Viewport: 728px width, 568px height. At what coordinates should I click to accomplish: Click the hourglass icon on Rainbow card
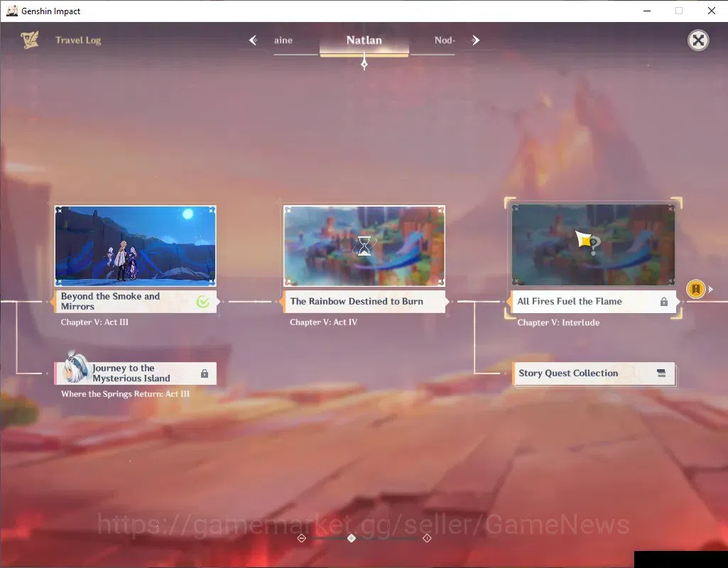(x=364, y=246)
